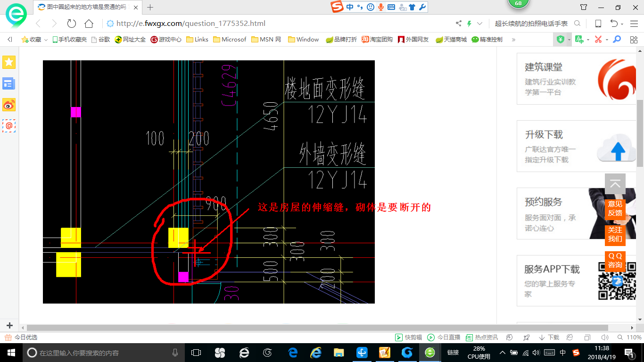Go to the browser home page
The width and height of the screenshot is (644, 362).
[89, 24]
